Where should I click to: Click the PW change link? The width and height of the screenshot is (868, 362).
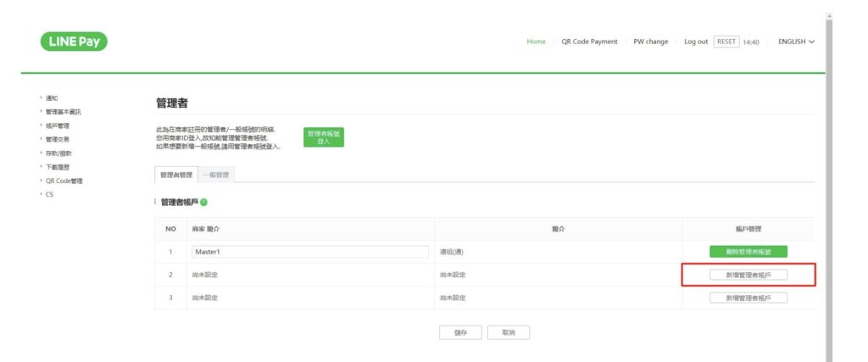tap(650, 42)
